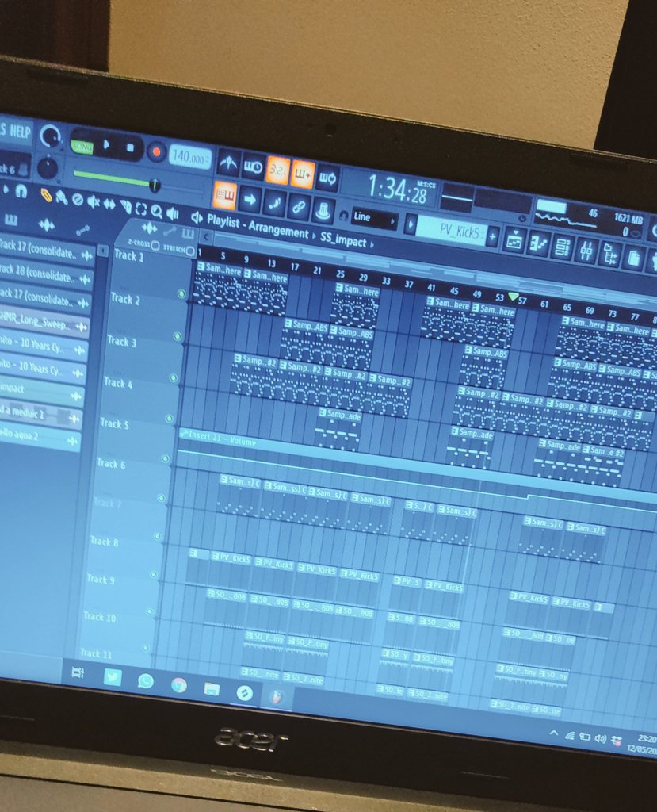Toggle wait for input to start
The width and height of the screenshot is (657, 812).
tap(253, 167)
